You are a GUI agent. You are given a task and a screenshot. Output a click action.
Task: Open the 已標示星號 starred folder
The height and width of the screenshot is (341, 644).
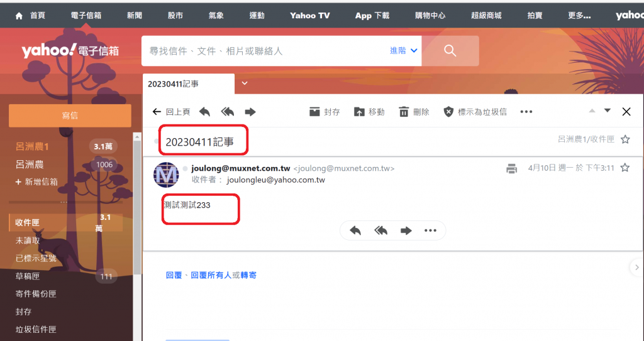36,259
